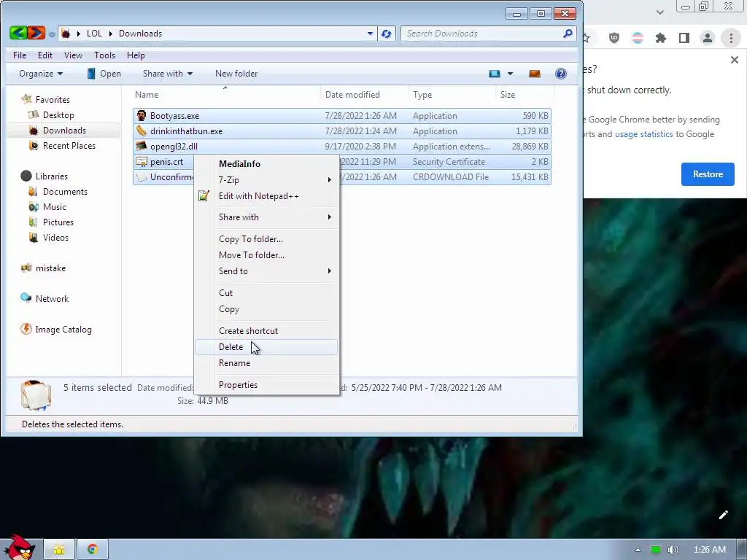Screen dimensions: 747x560
Task: Choose Rename from the context menu
Action: [x=266, y=363]
